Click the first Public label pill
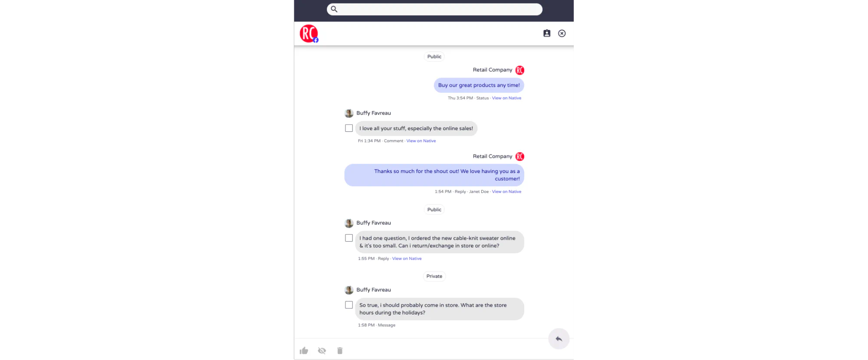The image size is (868, 360). (x=434, y=56)
